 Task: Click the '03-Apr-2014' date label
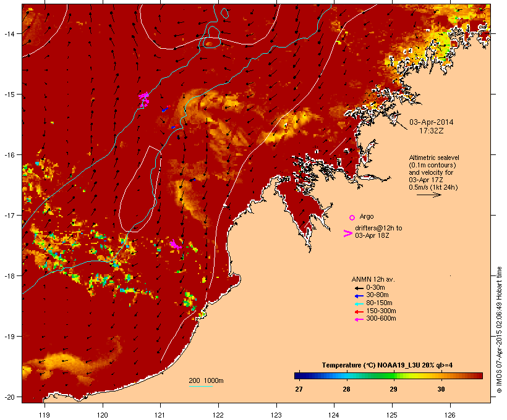[x=432, y=122]
